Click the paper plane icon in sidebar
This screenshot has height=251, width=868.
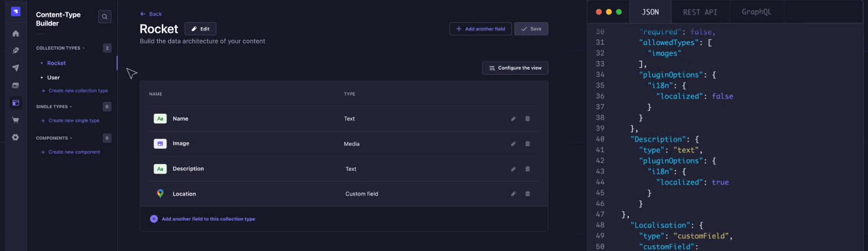pos(16,68)
